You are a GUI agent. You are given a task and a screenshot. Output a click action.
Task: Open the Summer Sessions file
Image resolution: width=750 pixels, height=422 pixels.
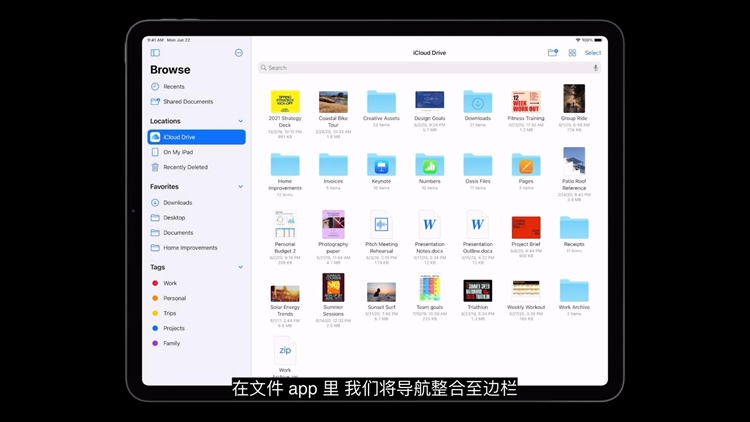(x=333, y=288)
